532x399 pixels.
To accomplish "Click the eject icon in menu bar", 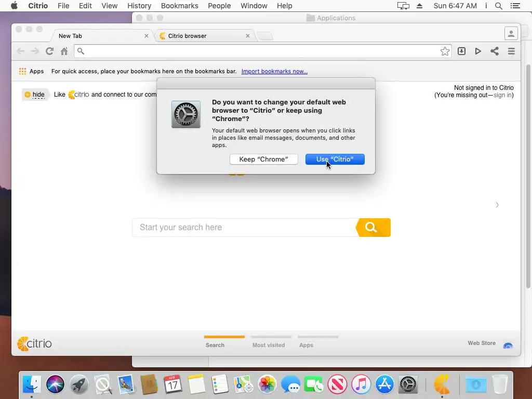I will pos(419,6).
